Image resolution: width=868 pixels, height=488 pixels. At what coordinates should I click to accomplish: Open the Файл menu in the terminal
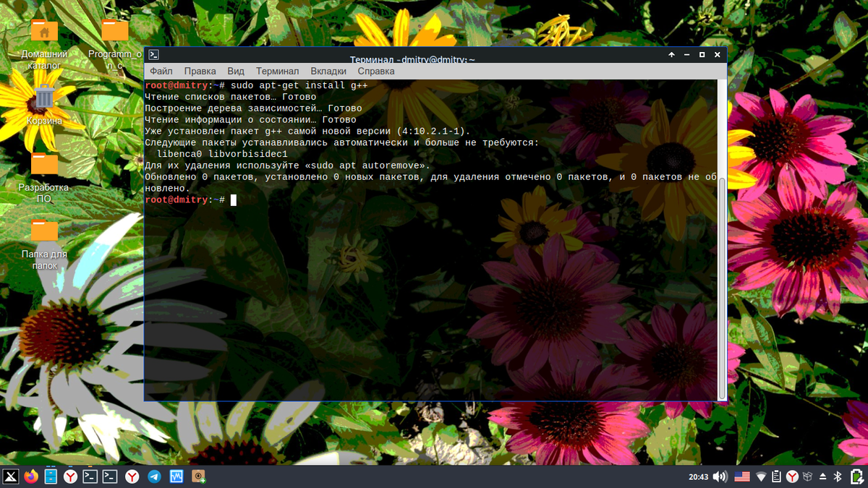coord(161,72)
